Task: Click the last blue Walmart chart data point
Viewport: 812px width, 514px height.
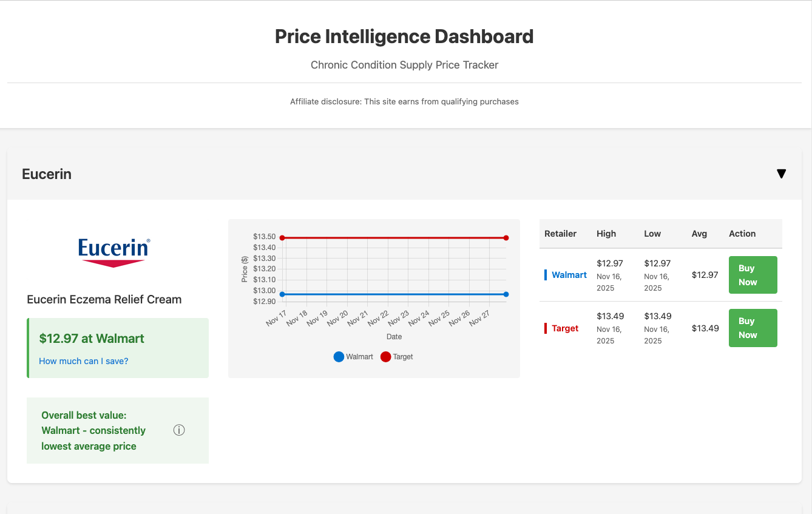Action: click(506, 294)
